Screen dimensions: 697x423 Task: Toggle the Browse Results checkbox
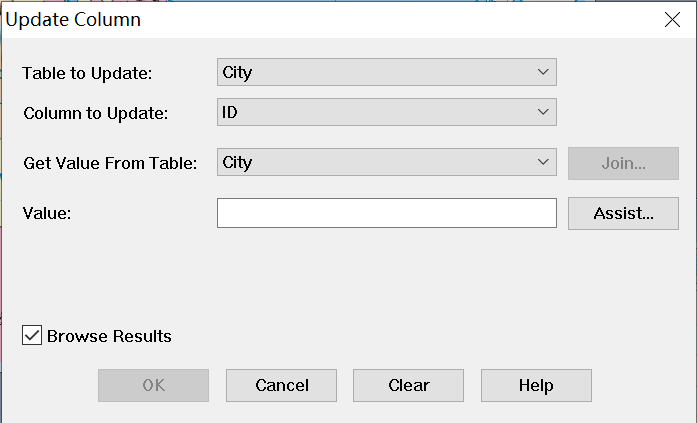(x=32, y=336)
